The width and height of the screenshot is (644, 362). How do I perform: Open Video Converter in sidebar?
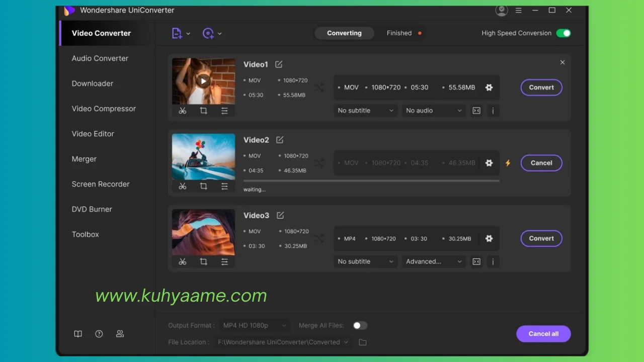tap(101, 33)
